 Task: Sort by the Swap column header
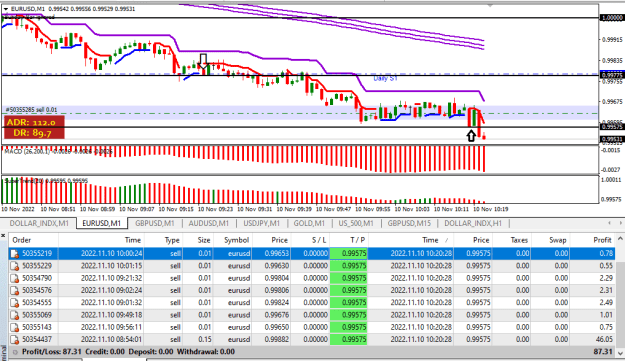coord(558,240)
